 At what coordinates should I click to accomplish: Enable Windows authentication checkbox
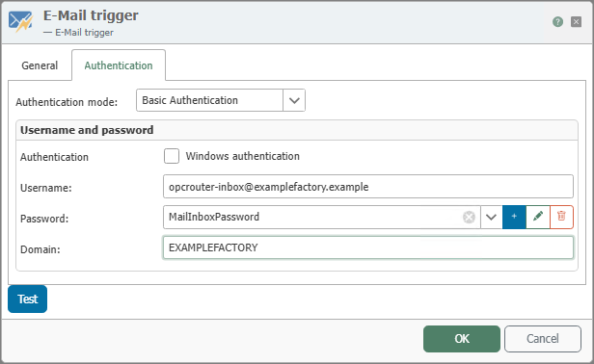click(x=172, y=156)
